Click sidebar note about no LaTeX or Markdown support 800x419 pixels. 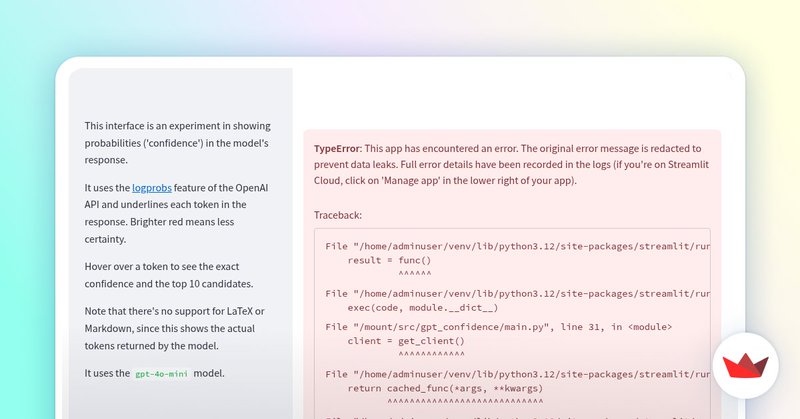coord(174,328)
